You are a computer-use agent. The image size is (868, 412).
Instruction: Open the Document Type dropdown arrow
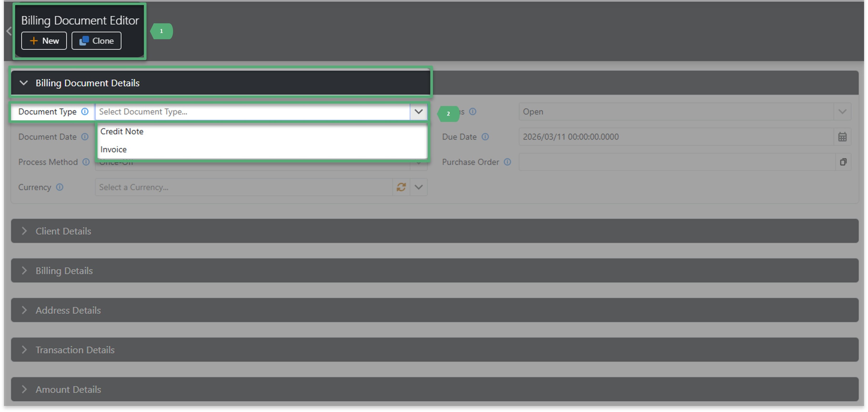pos(418,112)
